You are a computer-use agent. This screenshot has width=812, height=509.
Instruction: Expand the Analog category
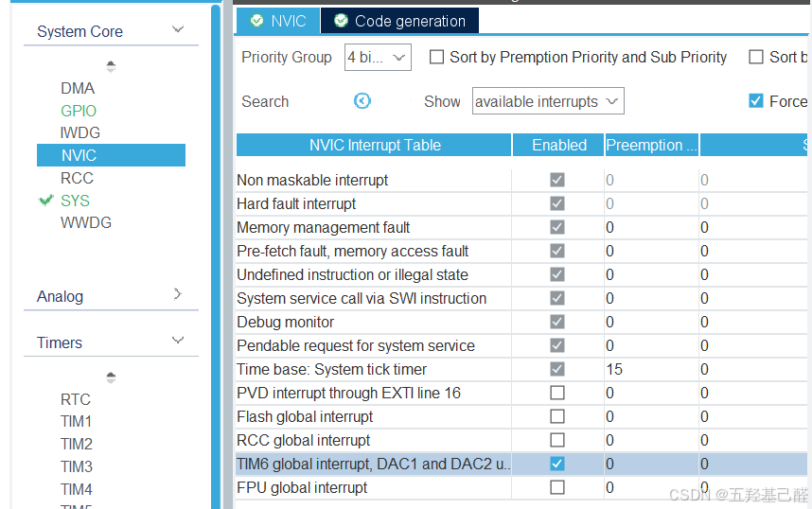click(x=178, y=294)
